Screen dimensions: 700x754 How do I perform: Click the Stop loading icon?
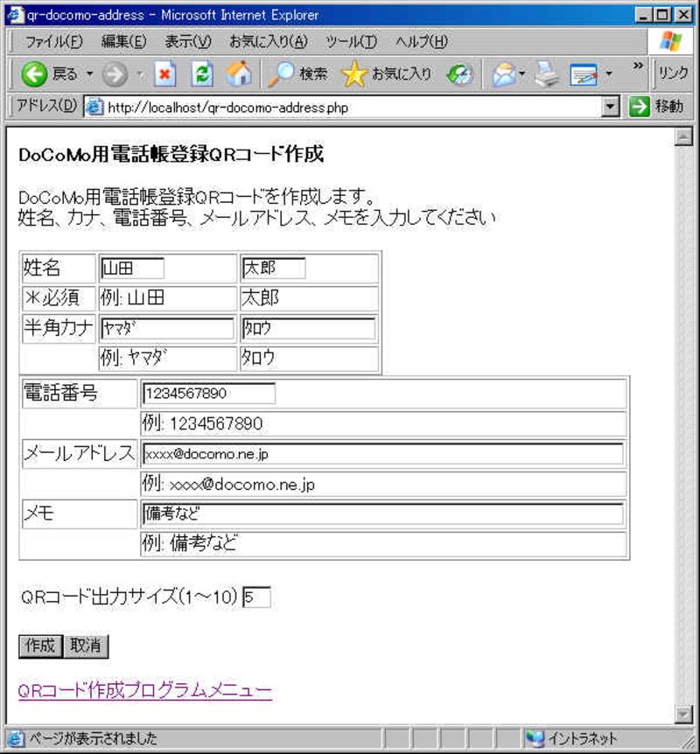[x=165, y=75]
